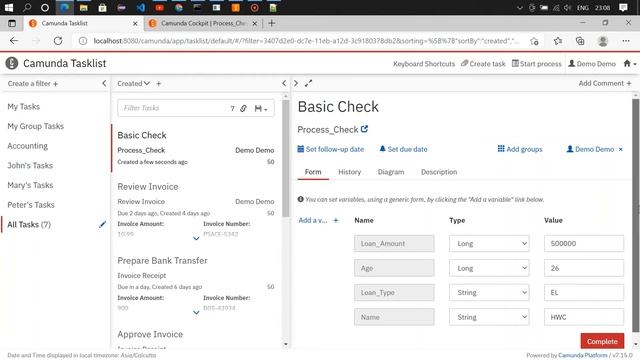Viewport: 640px width, 360px height.
Task: Open a new browser tab
Action: pyautogui.click(x=271, y=23)
